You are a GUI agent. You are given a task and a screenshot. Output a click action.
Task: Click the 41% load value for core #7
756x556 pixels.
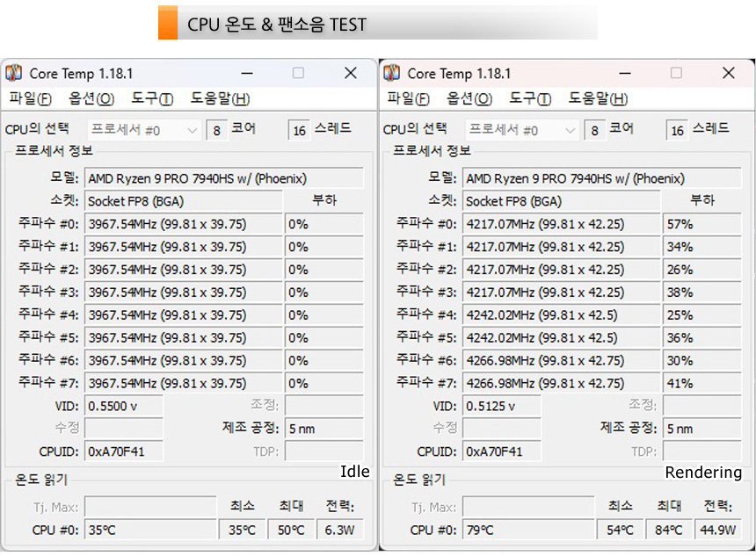point(702,384)
